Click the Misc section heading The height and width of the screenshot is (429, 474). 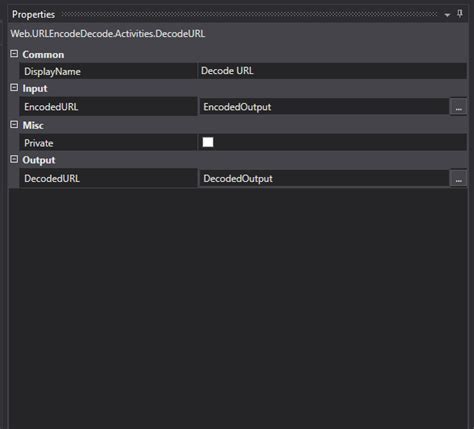(33, 125)
